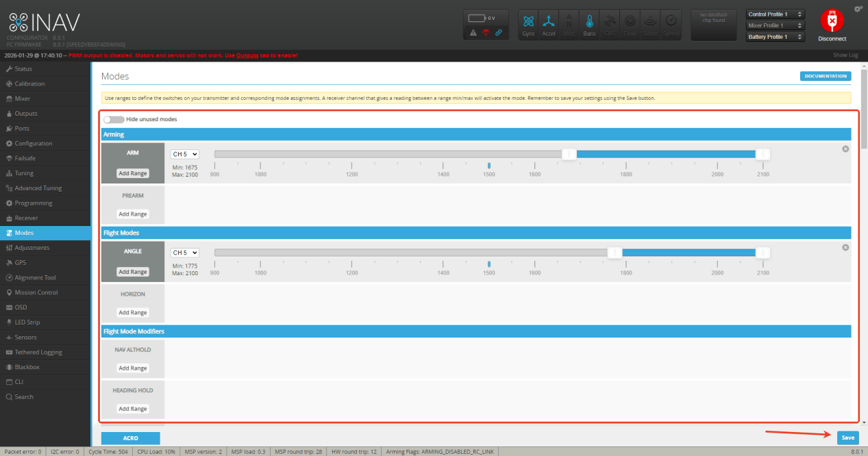Remove the ARM range with X icon

(x=845, y=149)
